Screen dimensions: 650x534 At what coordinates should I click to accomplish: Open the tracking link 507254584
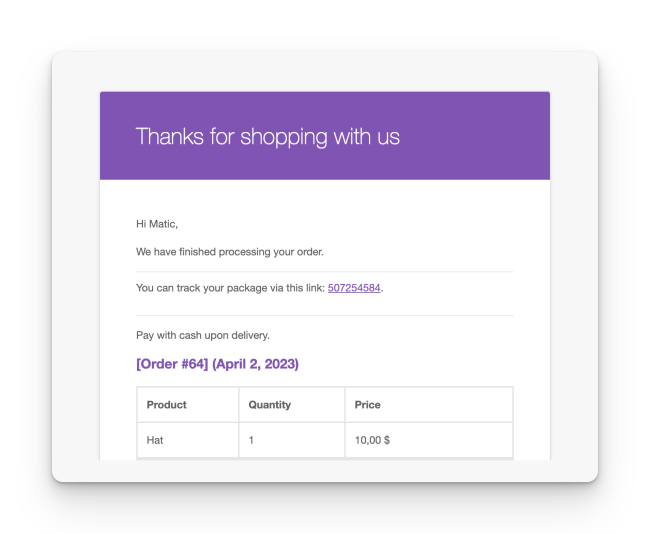354,288
